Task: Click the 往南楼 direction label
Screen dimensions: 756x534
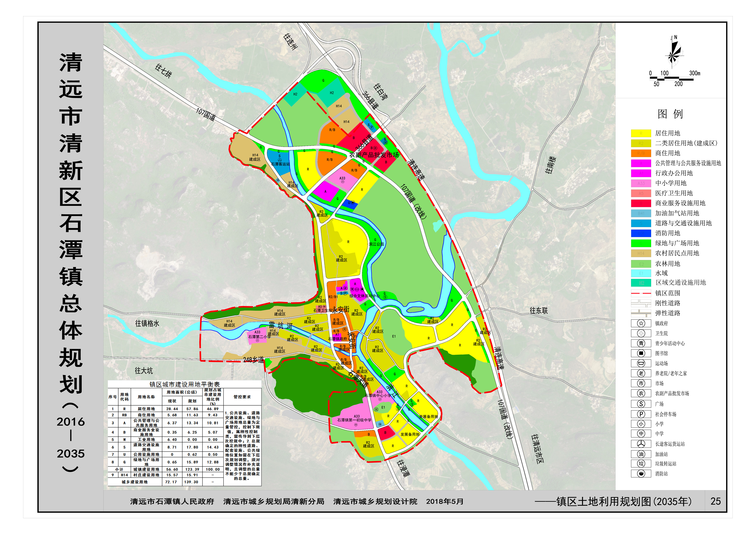Action: pyautogui.click(x=550, y=165)
